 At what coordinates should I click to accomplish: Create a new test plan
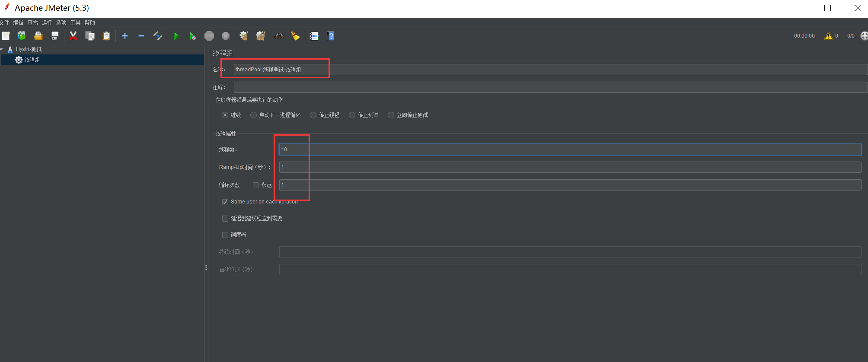click(x=6, y=36)
